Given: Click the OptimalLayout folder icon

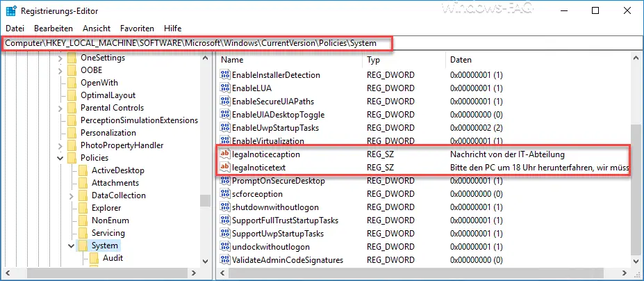Looking at the screenshot, I should tap(72, 95).
